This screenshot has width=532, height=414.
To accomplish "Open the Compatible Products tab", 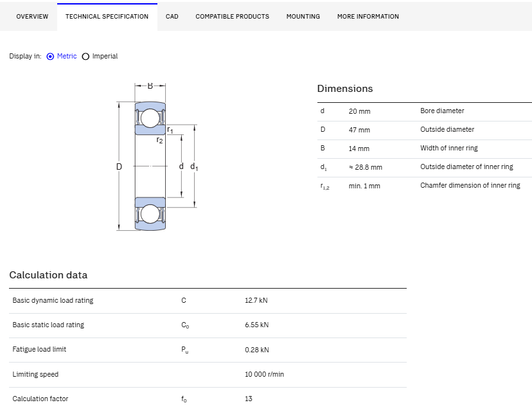I will click(233, 17).
